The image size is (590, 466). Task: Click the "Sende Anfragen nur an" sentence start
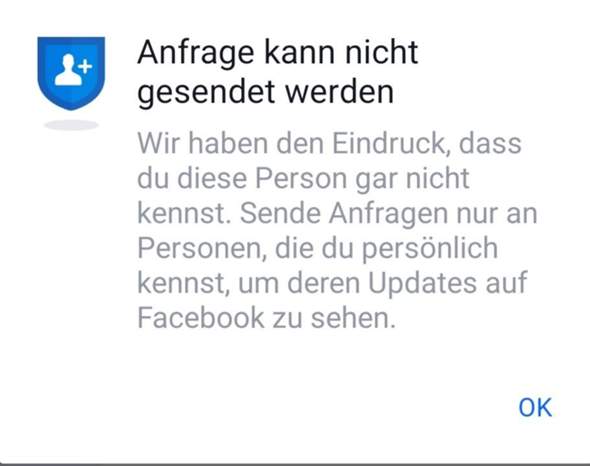click(389, 213)
